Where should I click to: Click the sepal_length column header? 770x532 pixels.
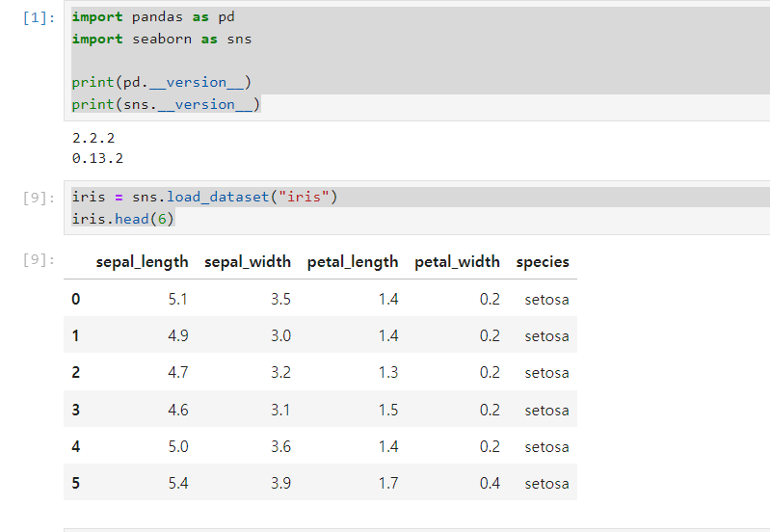142,262
